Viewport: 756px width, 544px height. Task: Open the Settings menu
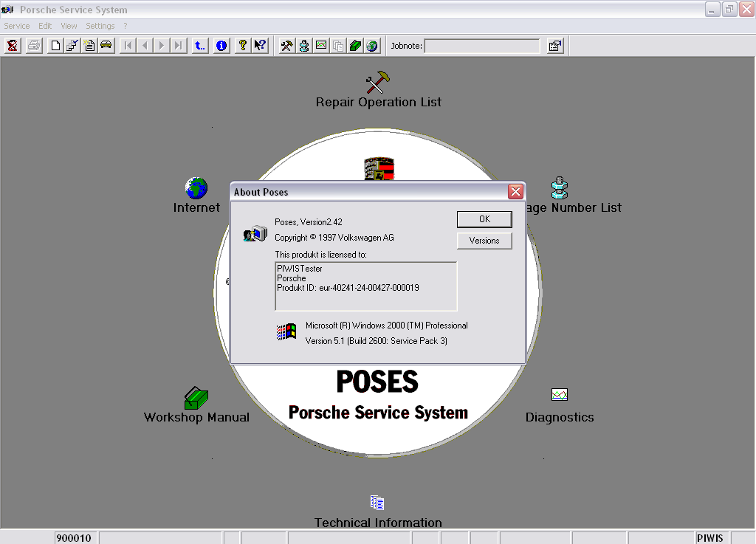point(100,26)
